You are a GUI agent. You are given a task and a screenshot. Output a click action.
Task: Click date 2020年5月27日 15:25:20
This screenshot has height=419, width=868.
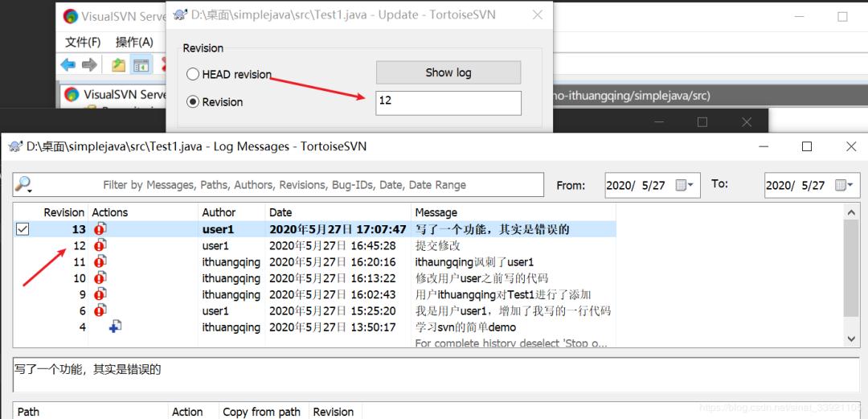333,311
